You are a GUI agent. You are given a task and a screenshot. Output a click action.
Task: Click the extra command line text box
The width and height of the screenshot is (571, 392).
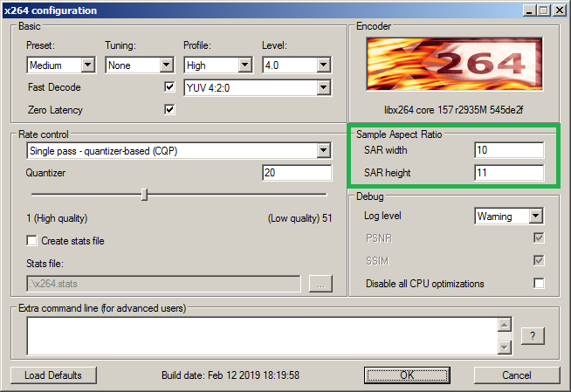pyautogui.click(x=262, y=336)
